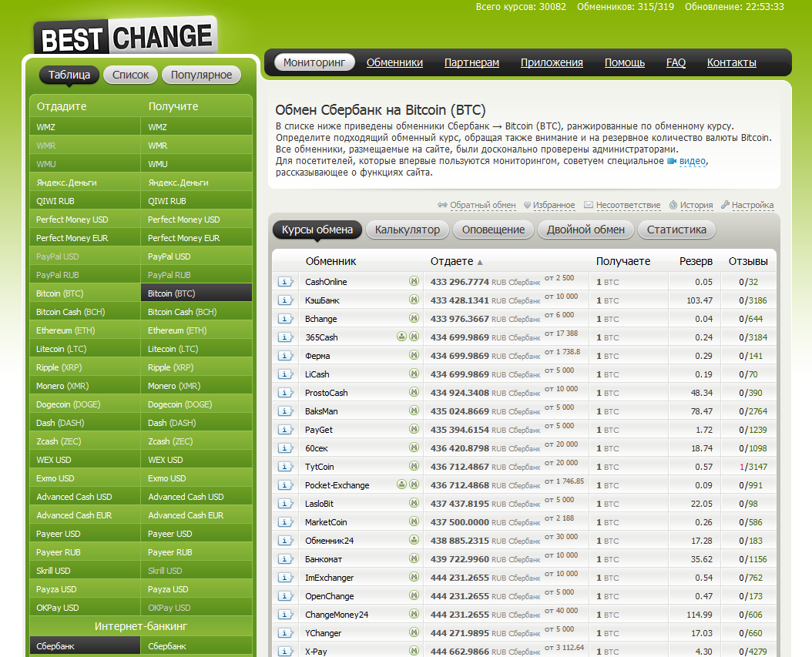Screen dimensions: 812x657
Task: Sort table by the Отзывы column header
Action: [748, 261]
